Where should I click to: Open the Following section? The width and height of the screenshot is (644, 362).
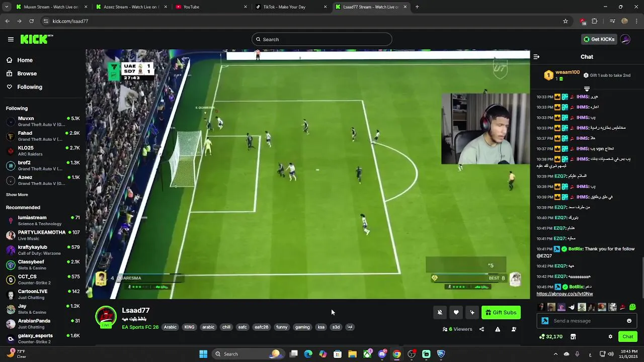(x=30, y=87)
